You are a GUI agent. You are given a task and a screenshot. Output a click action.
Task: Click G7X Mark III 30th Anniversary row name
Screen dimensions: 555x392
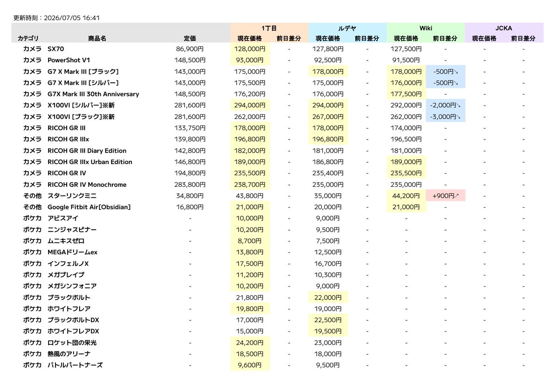pos(93,94)
